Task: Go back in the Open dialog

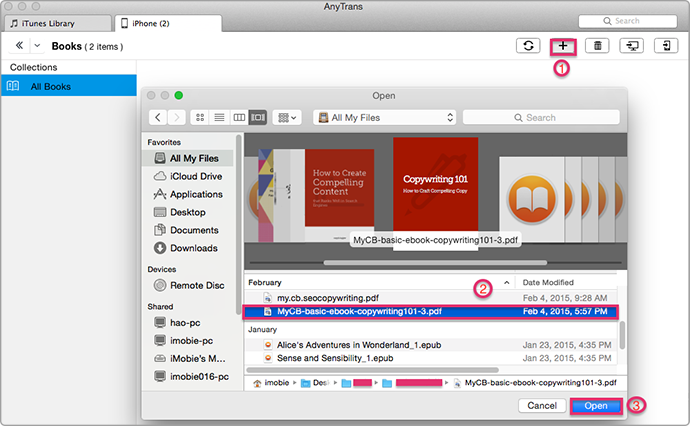Action: coord(158,118)
